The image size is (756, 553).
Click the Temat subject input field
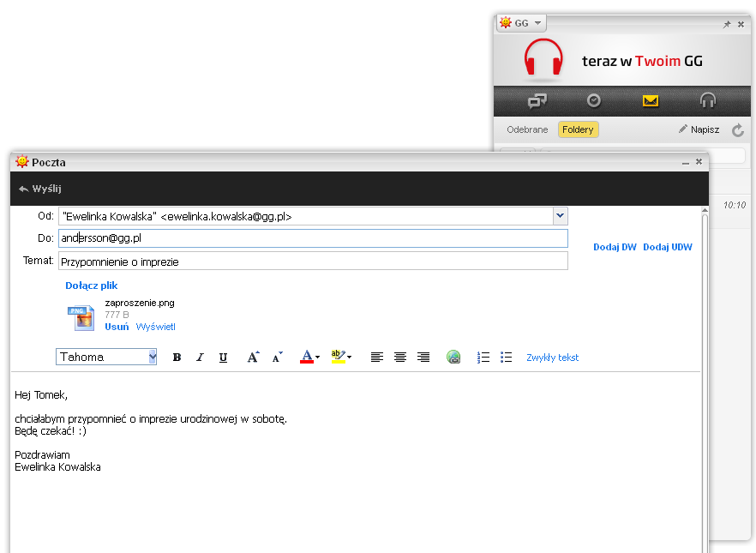[313, 261]
